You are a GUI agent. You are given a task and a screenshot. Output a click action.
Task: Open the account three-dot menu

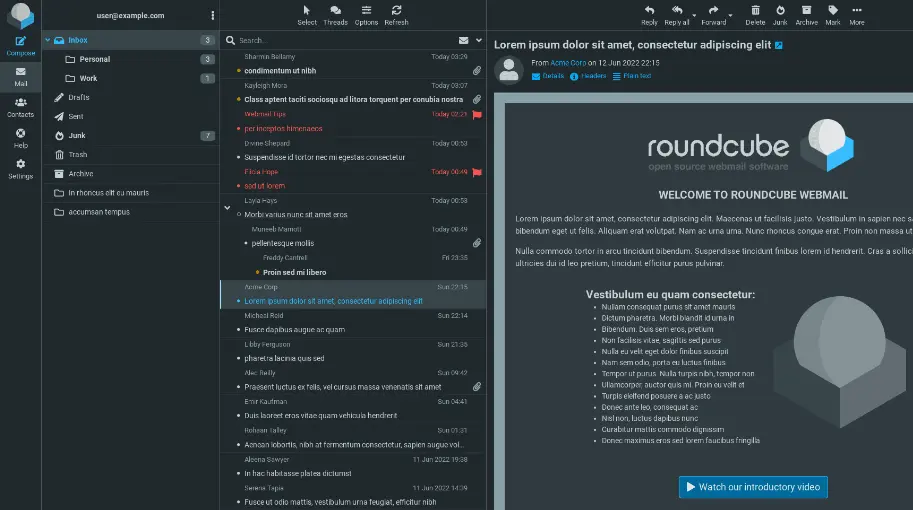click(x=212, y=15)
